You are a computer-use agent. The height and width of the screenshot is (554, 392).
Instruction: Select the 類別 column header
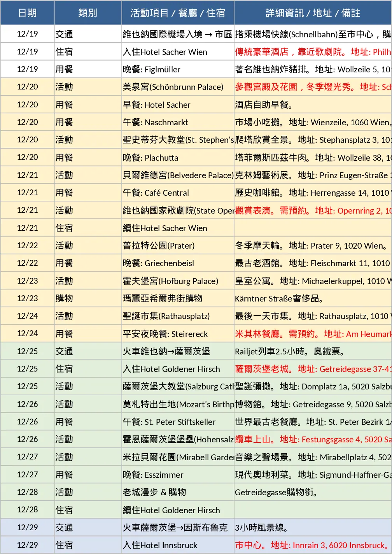tap(88, 13)
